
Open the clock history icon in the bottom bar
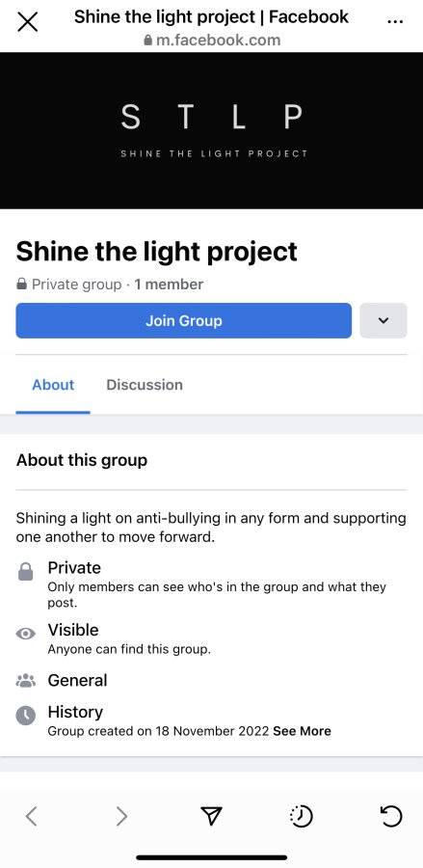click(x=302, y=816)
